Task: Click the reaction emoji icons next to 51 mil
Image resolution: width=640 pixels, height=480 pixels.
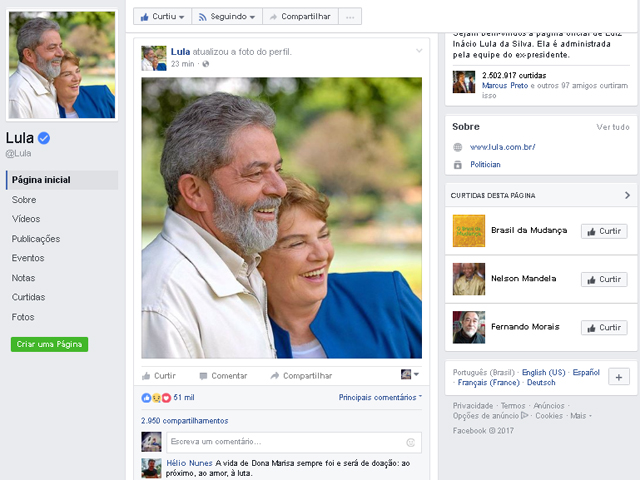Action: click(x=154, y=398)
